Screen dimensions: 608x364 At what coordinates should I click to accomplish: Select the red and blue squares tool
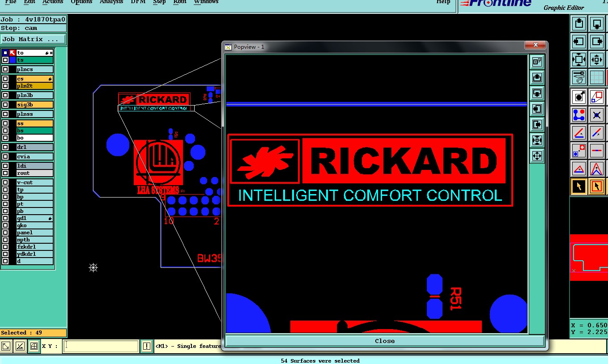coord(596,97)
